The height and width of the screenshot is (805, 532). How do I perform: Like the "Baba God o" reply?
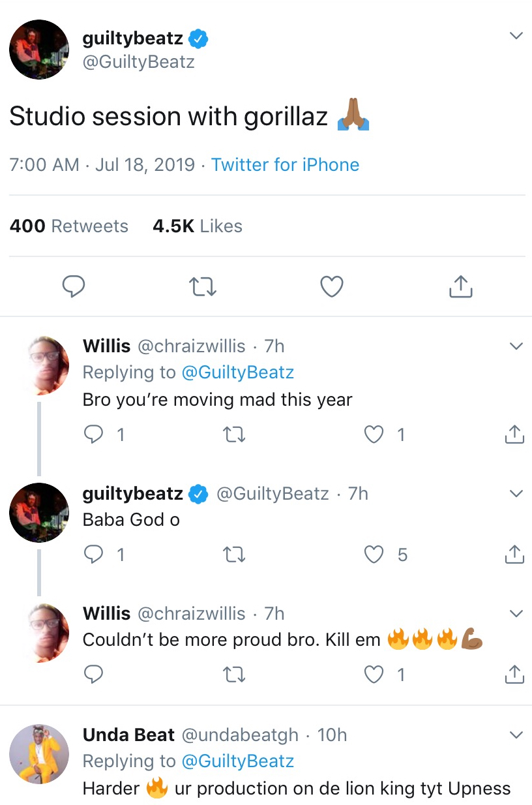374,554
